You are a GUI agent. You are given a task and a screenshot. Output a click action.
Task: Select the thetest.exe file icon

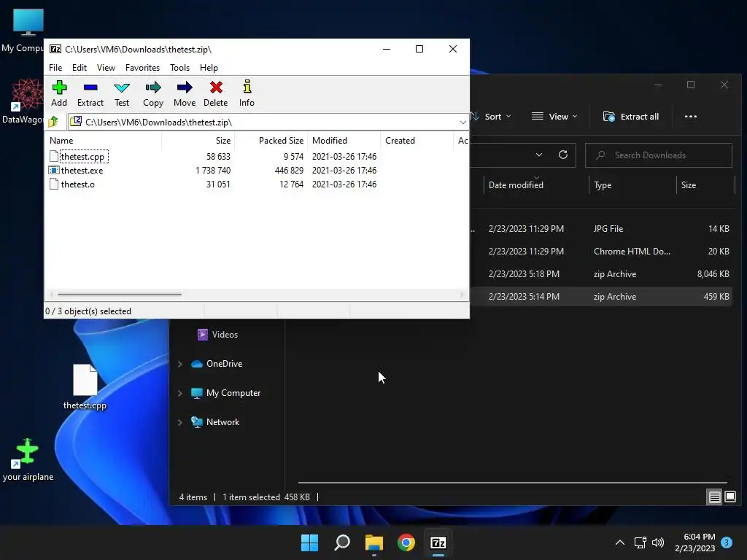point(54,170)
